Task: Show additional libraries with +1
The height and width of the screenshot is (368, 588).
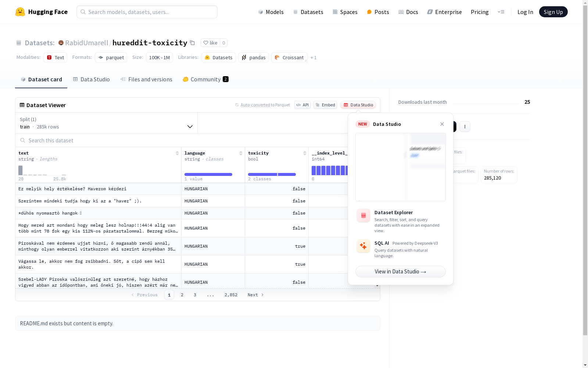Action: 313,57
